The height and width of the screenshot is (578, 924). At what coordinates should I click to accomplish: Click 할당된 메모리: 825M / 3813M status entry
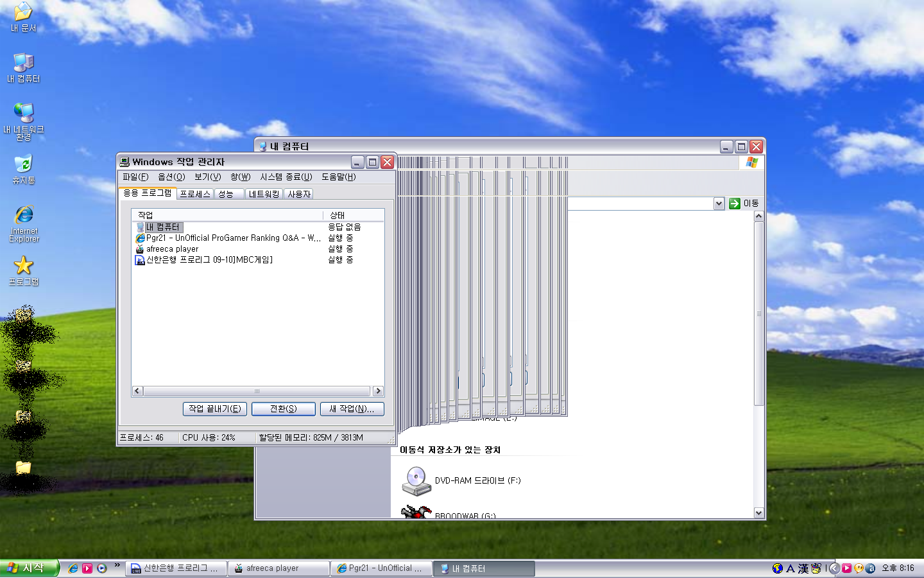tap(311, 437)
